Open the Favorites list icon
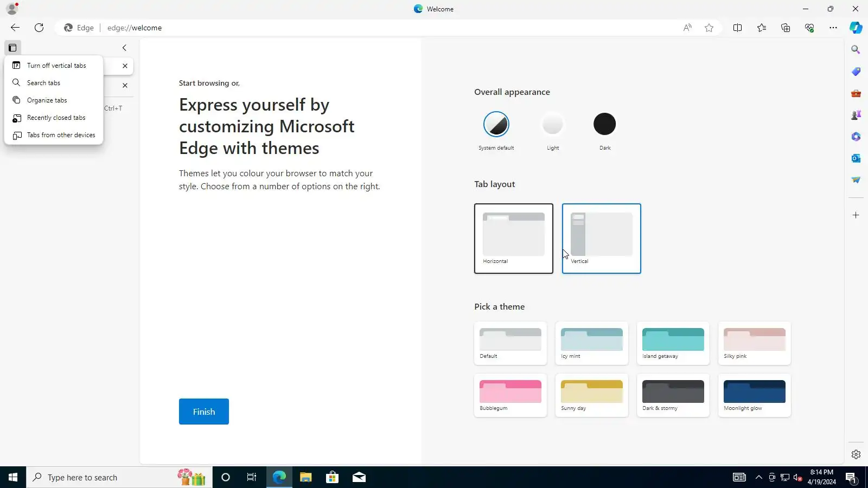 pos(762,28)
